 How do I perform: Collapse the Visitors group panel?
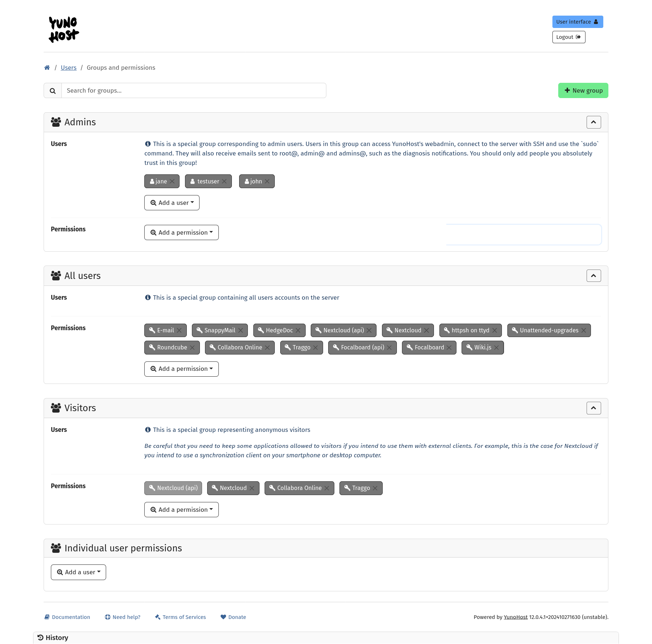click(593, 408)
